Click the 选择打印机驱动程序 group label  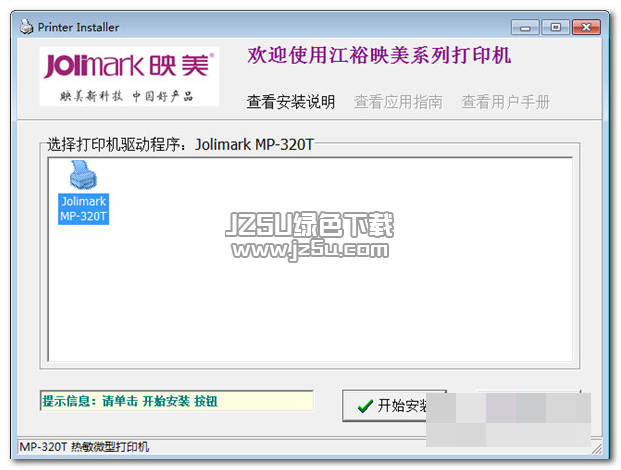coord(180,144)
